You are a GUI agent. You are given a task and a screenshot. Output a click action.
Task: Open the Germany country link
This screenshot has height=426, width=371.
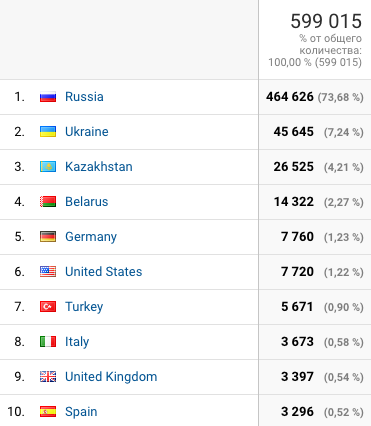pos(91,237)
